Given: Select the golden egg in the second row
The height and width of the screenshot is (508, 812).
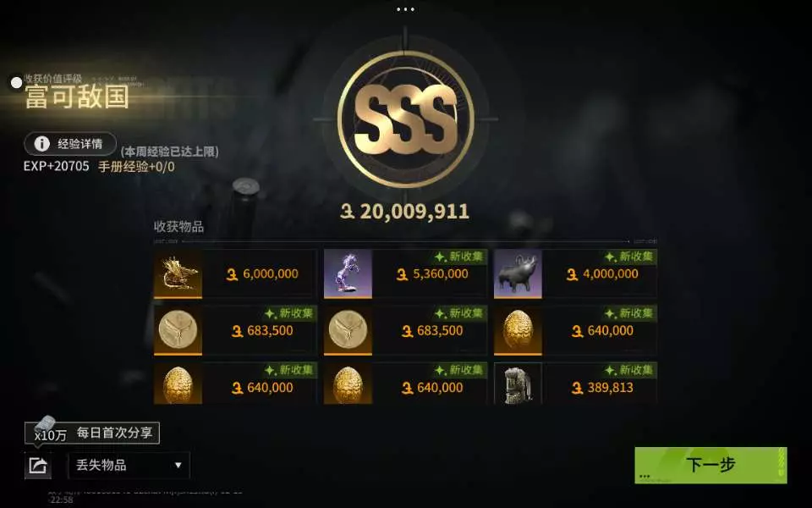Looking at the screenshot, I should coord(575,331).
